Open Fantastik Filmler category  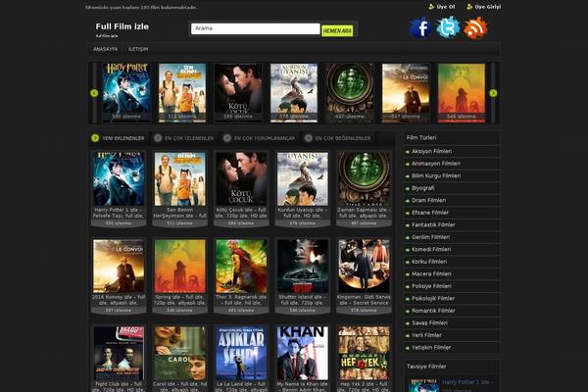pos(433,225)
